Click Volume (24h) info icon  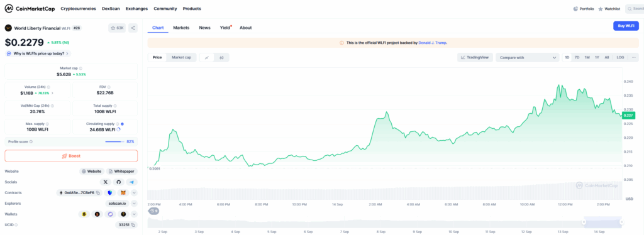pos(48,87)
